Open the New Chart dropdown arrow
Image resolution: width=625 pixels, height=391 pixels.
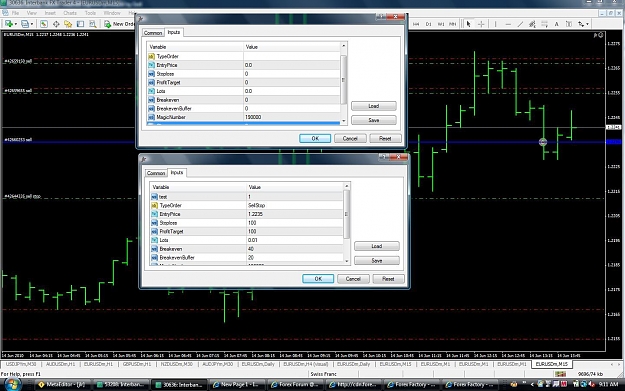click(15, 24)
